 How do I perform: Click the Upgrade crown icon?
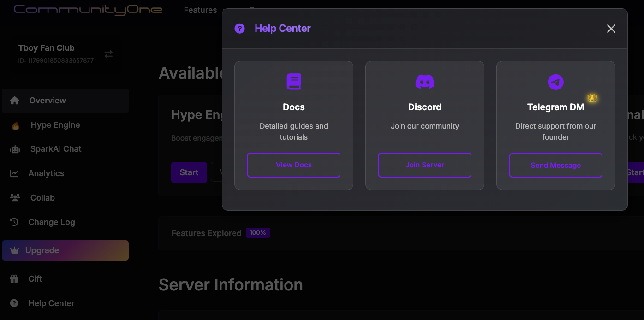tap(15, 250)
